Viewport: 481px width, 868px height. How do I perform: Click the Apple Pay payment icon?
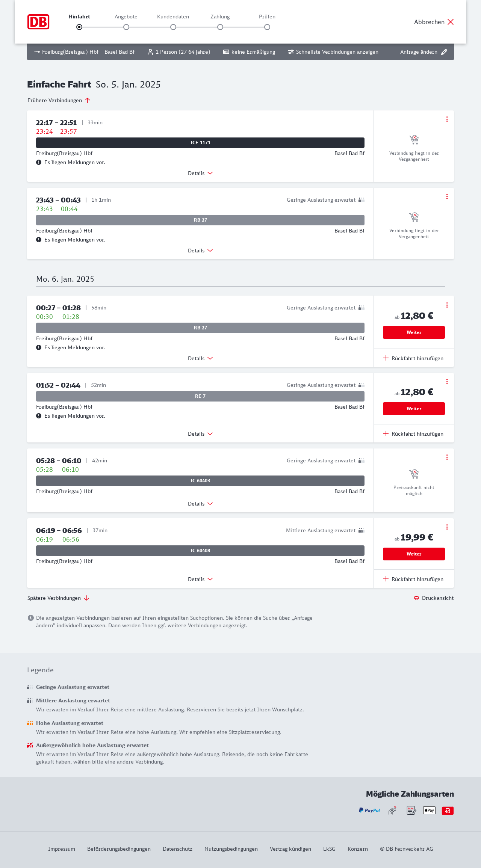(x=429, y=810)
